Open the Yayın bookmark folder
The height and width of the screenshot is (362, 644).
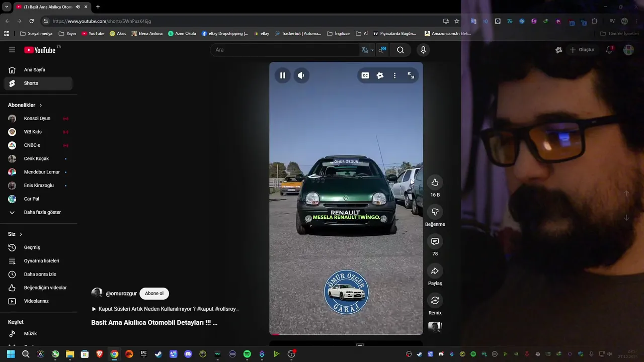67,34
